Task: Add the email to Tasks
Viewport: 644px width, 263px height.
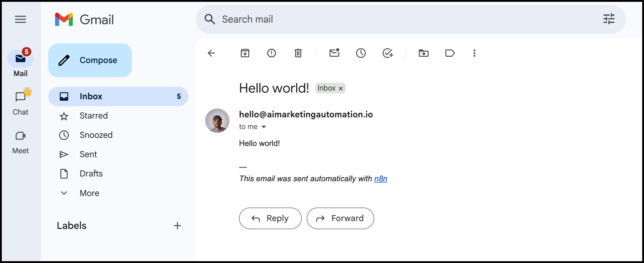Action: (x=387, y=53)
